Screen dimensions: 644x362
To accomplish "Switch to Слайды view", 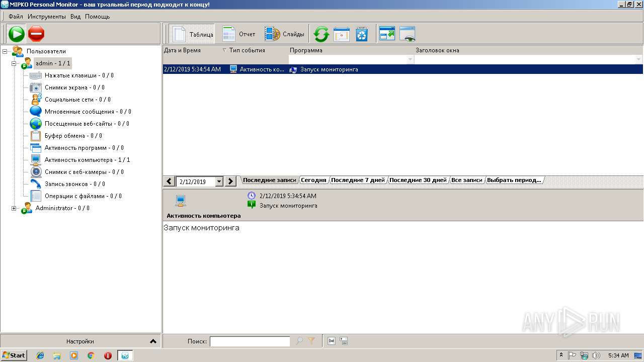I will (x=285, y=34).
